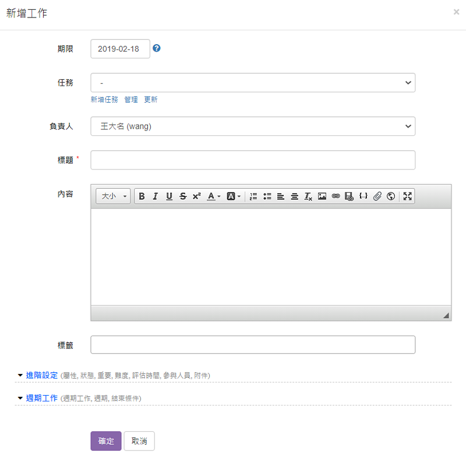Toggle bold formatting in the editor

pyautogui.click(x=142, y=196)
